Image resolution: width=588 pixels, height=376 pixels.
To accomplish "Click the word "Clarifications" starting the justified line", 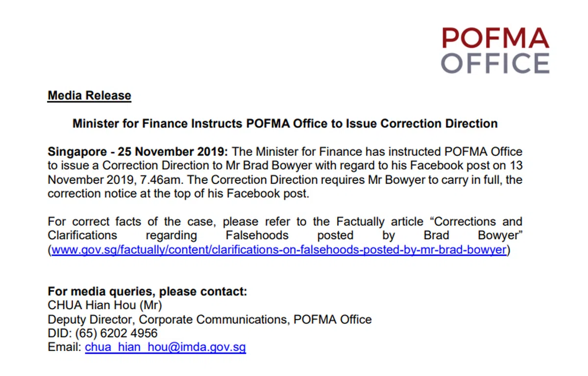I will pyautogui.click(x=82, y=235).
